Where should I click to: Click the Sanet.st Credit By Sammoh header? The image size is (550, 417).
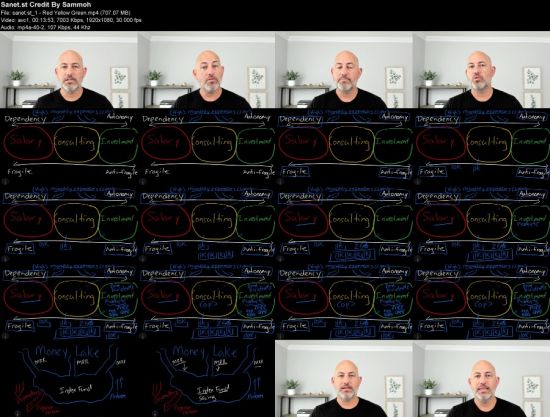[46, 5]
